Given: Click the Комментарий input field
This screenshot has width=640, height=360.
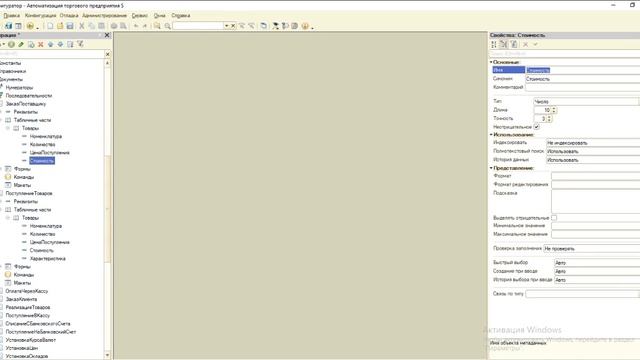Looking at the screenshot, I should tap(582, 87).
